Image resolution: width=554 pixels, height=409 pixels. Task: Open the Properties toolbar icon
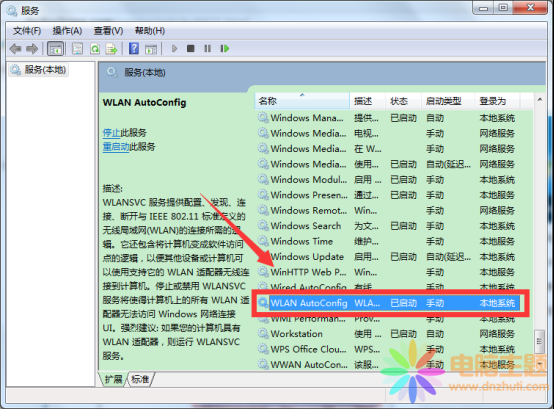point(77,48)
